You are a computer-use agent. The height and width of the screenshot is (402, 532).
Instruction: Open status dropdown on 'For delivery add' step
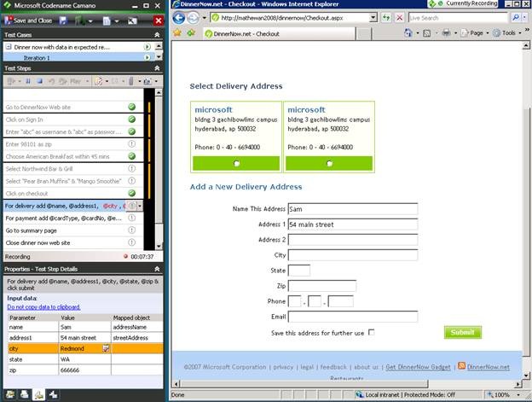coord(140,206)
